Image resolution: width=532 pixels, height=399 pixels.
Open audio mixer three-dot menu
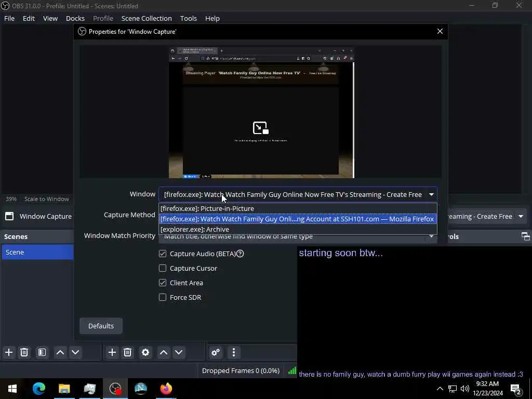point(234,352)
